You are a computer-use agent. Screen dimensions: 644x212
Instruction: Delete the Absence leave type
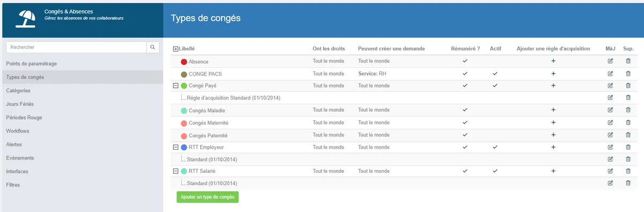(628, 61)
